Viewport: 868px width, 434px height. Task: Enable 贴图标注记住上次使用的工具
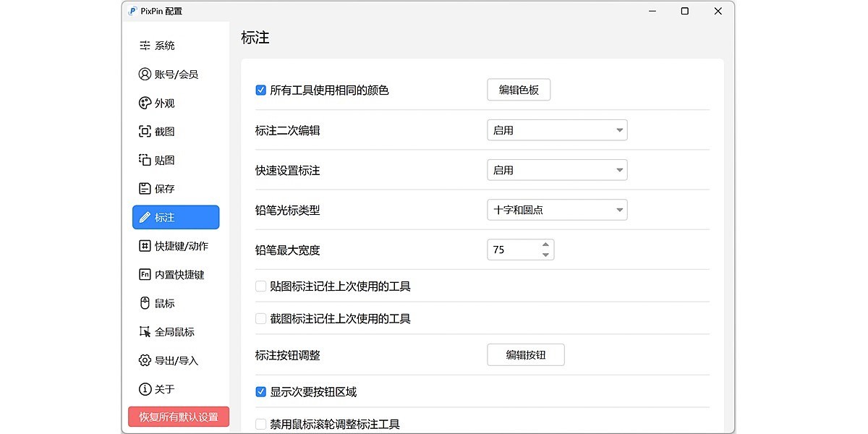tap(260, 286)
